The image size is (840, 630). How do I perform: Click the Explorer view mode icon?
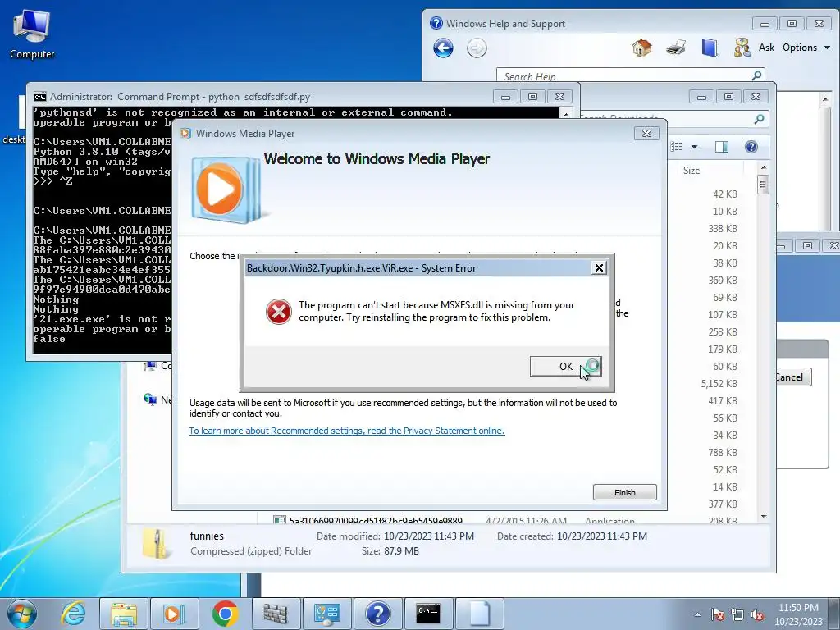click(677, 147)
